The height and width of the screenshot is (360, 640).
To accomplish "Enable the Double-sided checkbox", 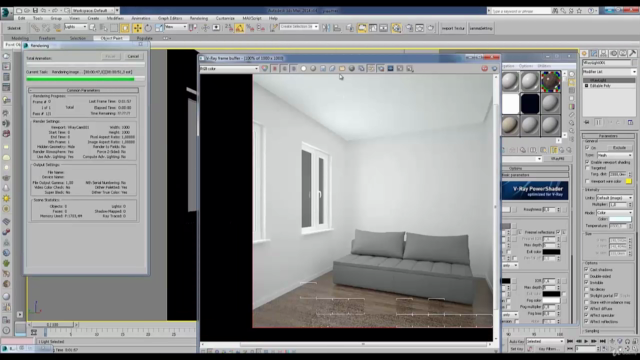I will [x=587, y=276].
